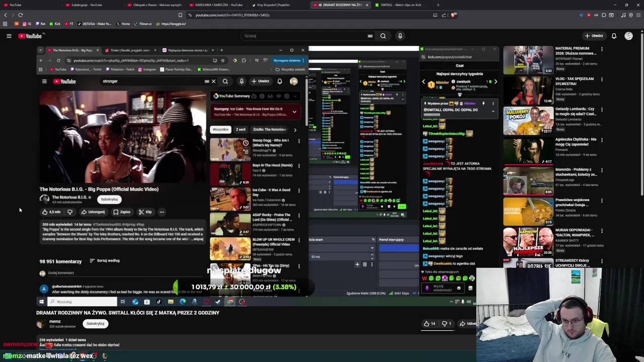Open Agnieszka Chylińska recommended video thumbnail
The image size is (644, 362).
coord(528,151)
